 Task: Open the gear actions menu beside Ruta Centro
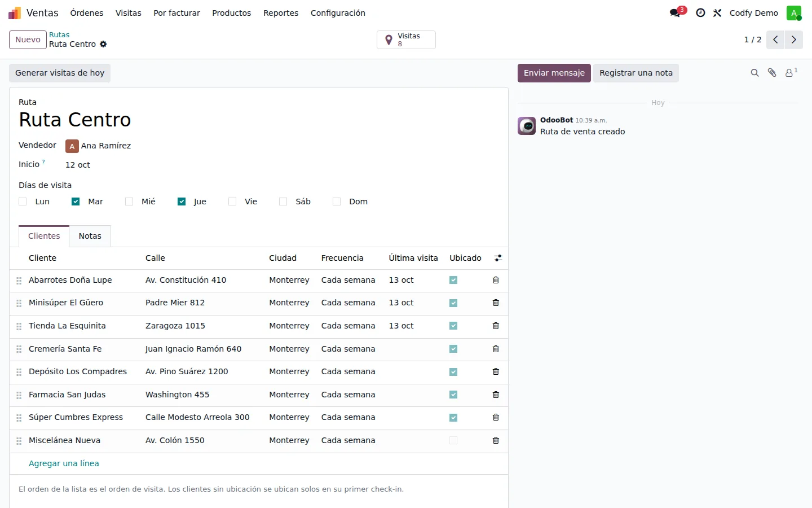pyautogui.click(x=103, y=44)
